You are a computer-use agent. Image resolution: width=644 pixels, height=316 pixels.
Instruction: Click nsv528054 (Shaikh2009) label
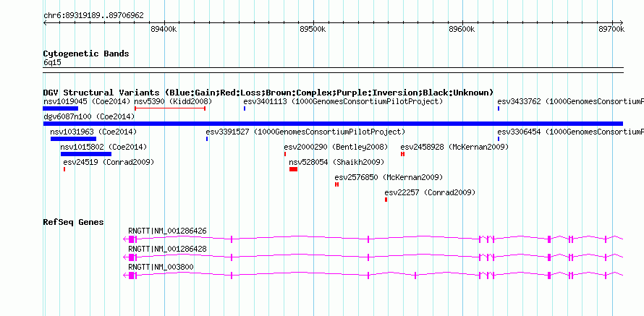pyautogui.click(x=336, y=162)
